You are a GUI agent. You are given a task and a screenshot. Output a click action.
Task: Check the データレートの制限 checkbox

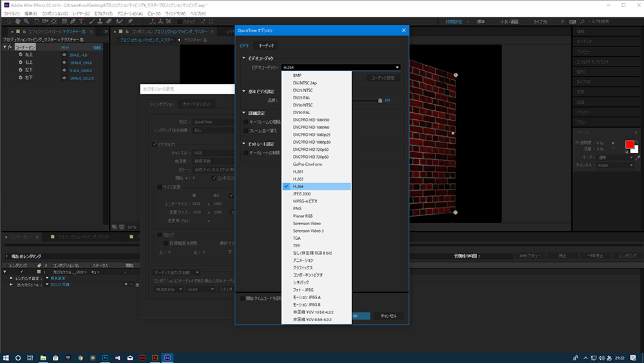coord(245,153)
